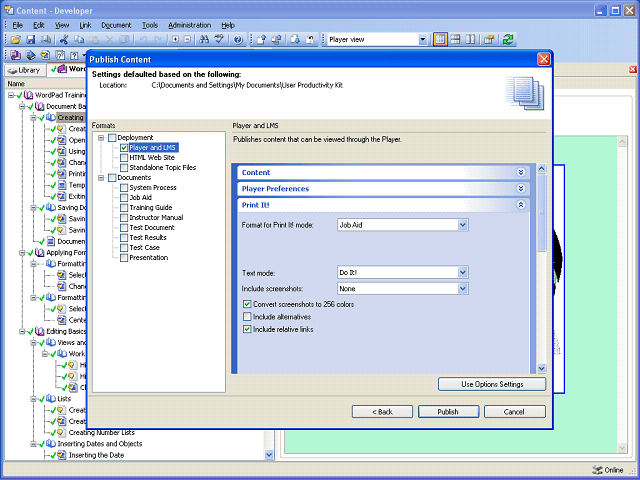Toggle Include relative links checkbox
The height and width of the screenshot is (480, 640).
[x=247, y=329]
